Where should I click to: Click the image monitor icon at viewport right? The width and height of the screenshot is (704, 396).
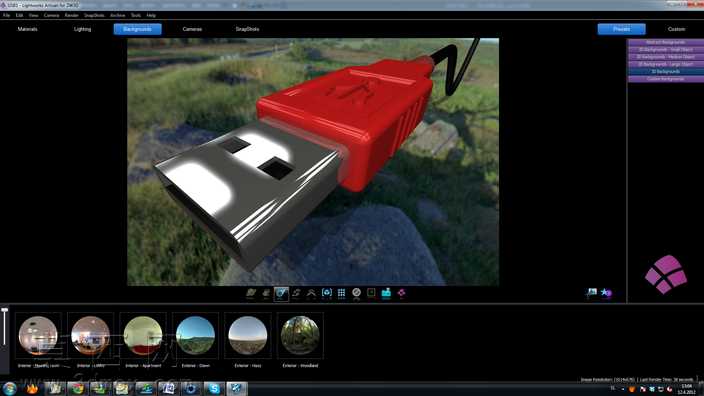pyautogui.click(x=592, y=293)
